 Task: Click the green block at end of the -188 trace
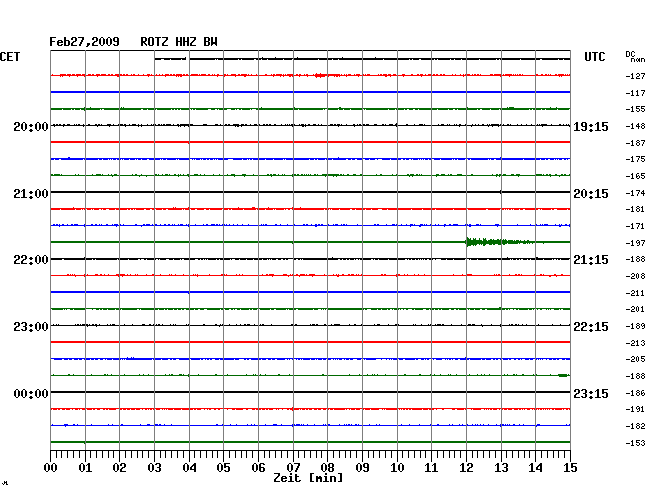coord(563,375)
